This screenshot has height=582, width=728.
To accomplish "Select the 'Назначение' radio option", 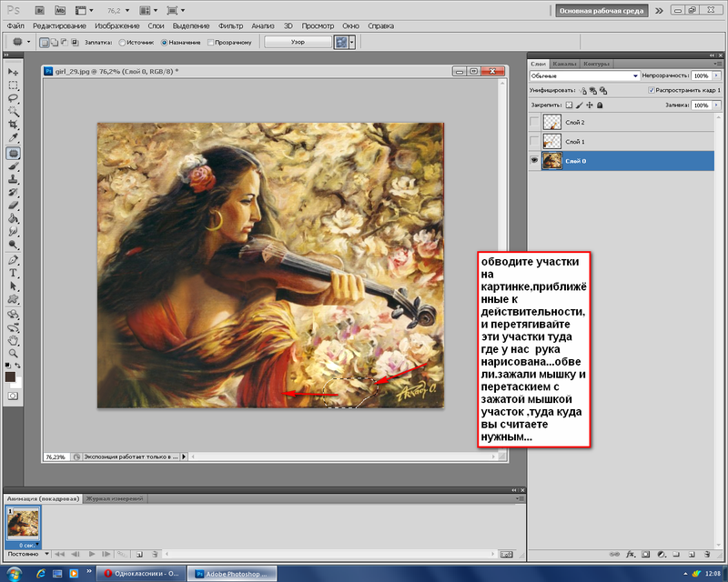I will coord(164,43).
